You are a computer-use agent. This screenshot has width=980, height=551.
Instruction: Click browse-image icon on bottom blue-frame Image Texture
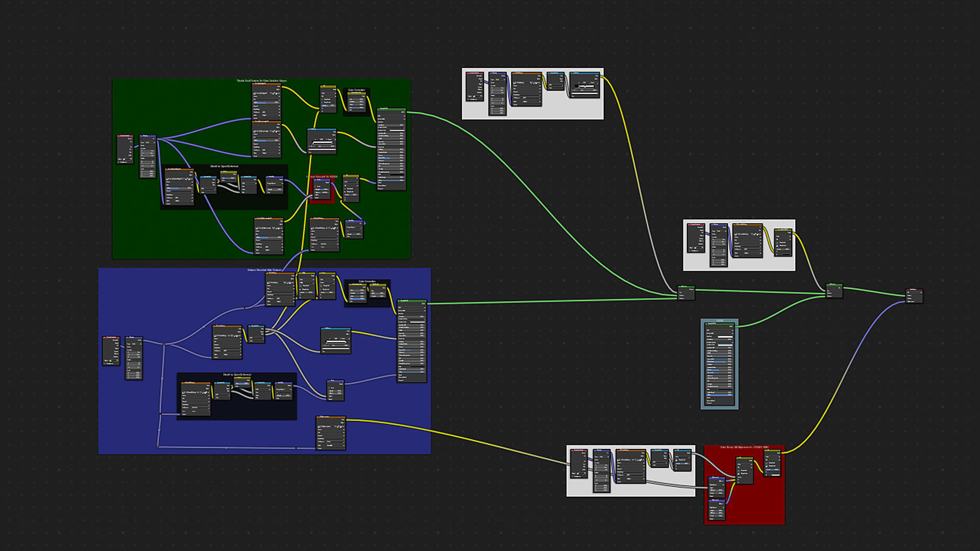tap(320, 427)
